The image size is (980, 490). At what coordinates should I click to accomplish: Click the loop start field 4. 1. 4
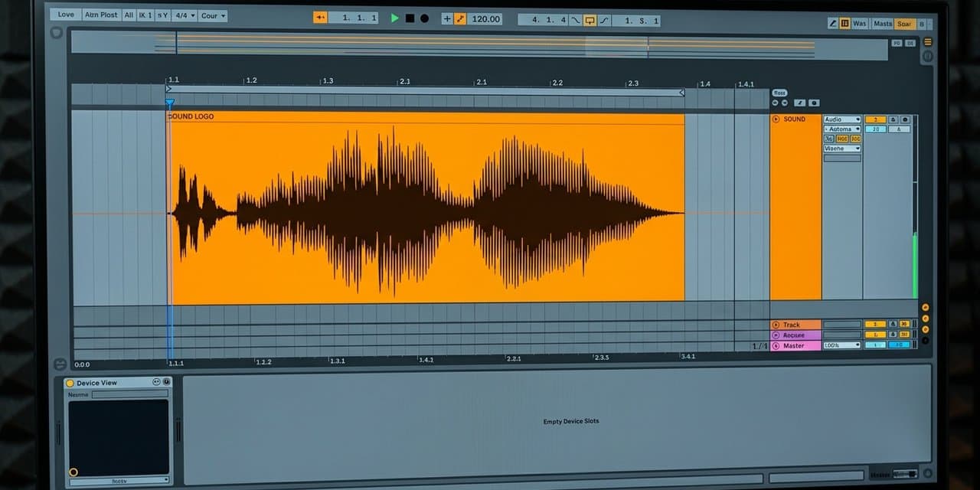543,21
